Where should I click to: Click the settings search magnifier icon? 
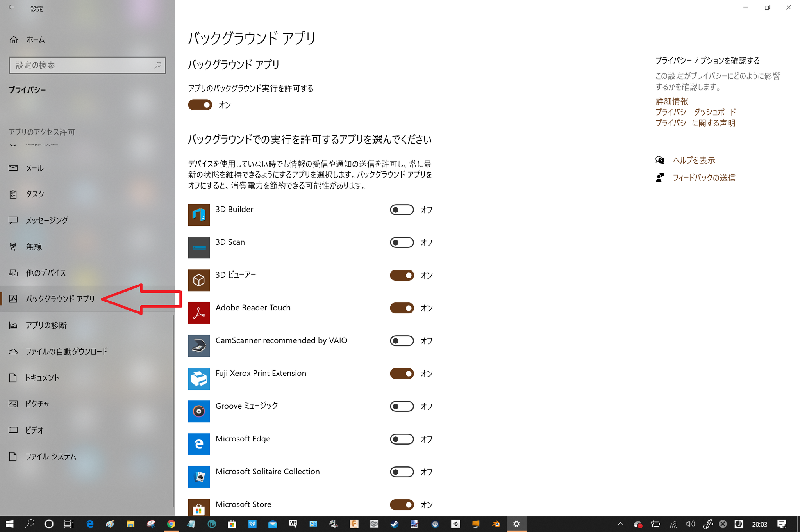158,65
